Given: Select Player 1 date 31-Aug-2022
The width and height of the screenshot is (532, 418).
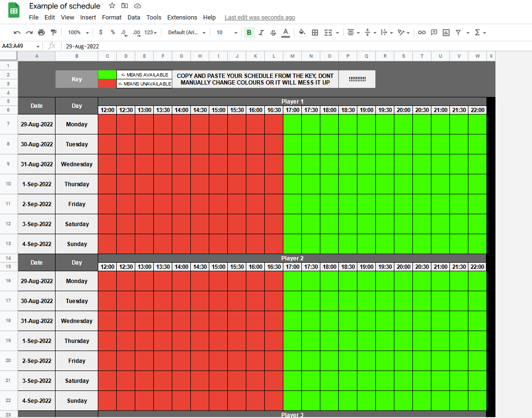Looking at the screenshot, I should pos(37,164).
